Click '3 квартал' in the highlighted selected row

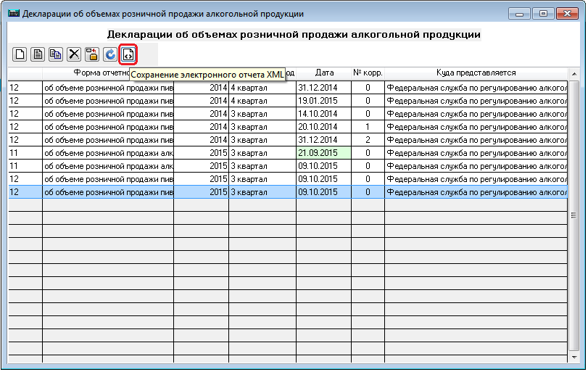(x=262, y=192)
